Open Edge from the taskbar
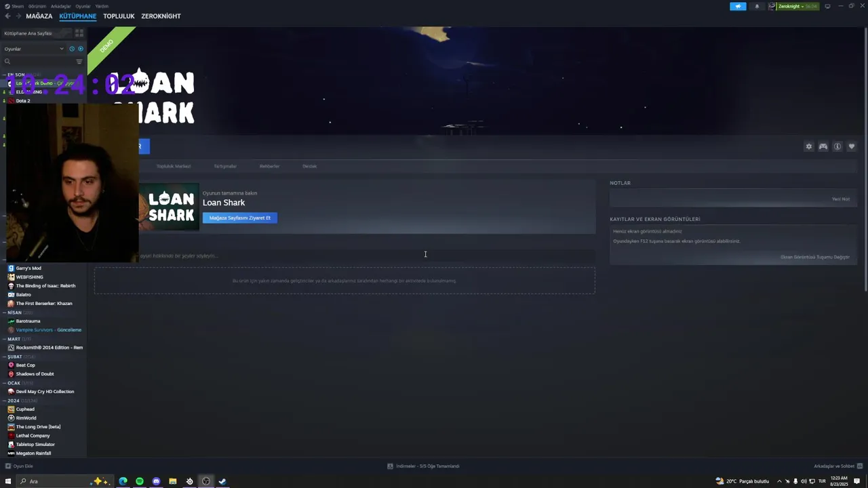This screenshot has width=868, height=488. tap(123, 481)
